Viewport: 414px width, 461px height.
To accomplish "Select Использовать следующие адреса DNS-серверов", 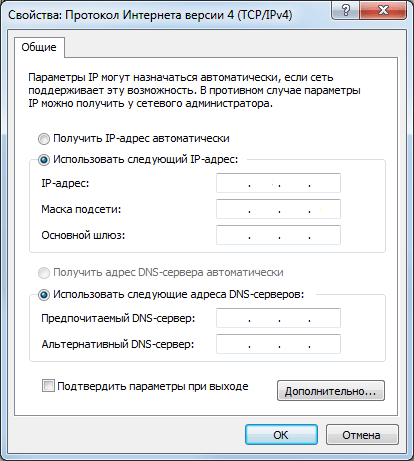I will coord(44,295).
